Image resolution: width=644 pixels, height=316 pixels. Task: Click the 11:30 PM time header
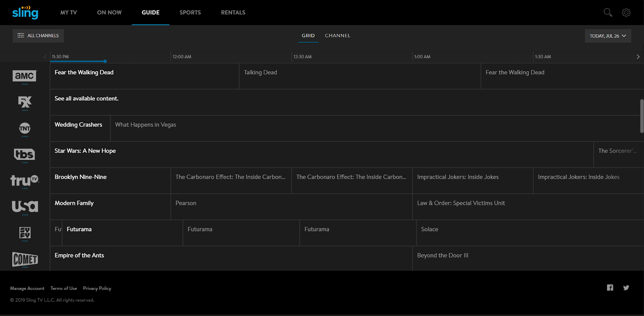coord(60,57)
